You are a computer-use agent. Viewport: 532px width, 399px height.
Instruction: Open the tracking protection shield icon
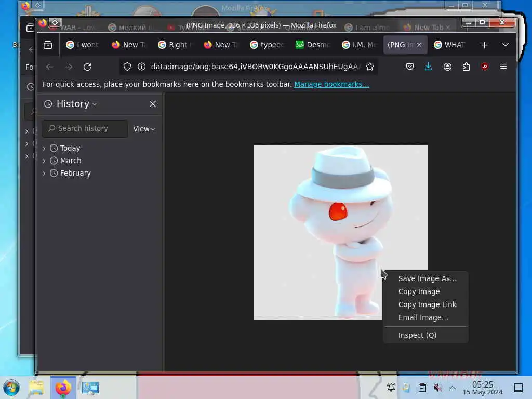pyautogui.click(x=127, y=66)
